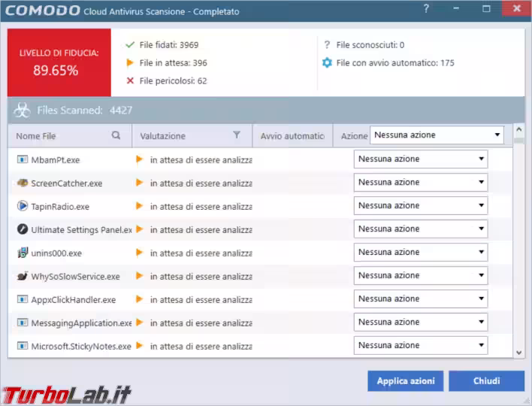
Task: Click the MessagingApplication.exe file icon
Action: tap(23, 322)
